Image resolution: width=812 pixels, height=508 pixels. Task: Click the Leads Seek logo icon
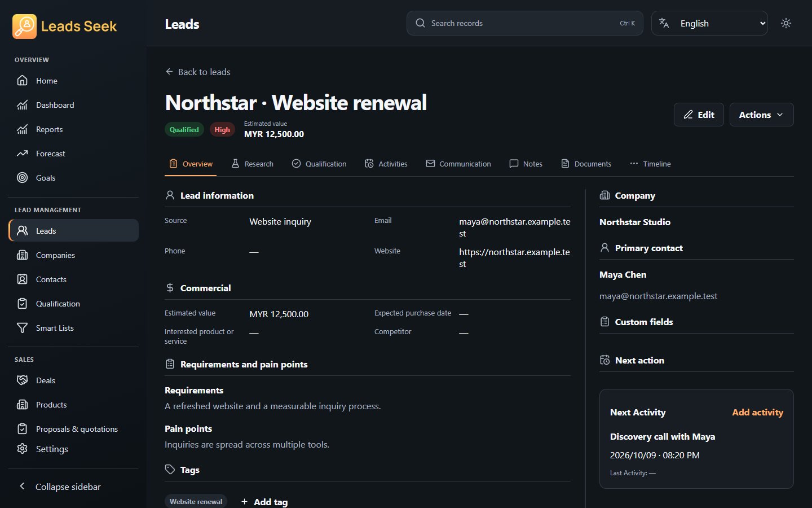click(24, 26)
